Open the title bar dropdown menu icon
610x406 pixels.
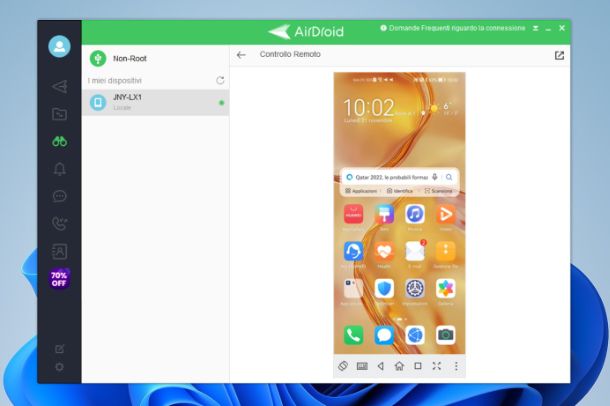coord(536,28)
